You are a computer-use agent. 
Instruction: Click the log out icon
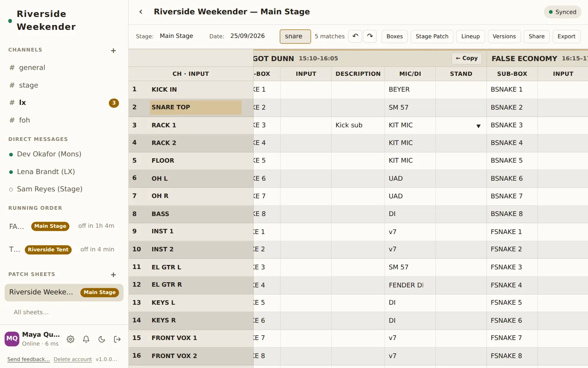tap(117, 339)
